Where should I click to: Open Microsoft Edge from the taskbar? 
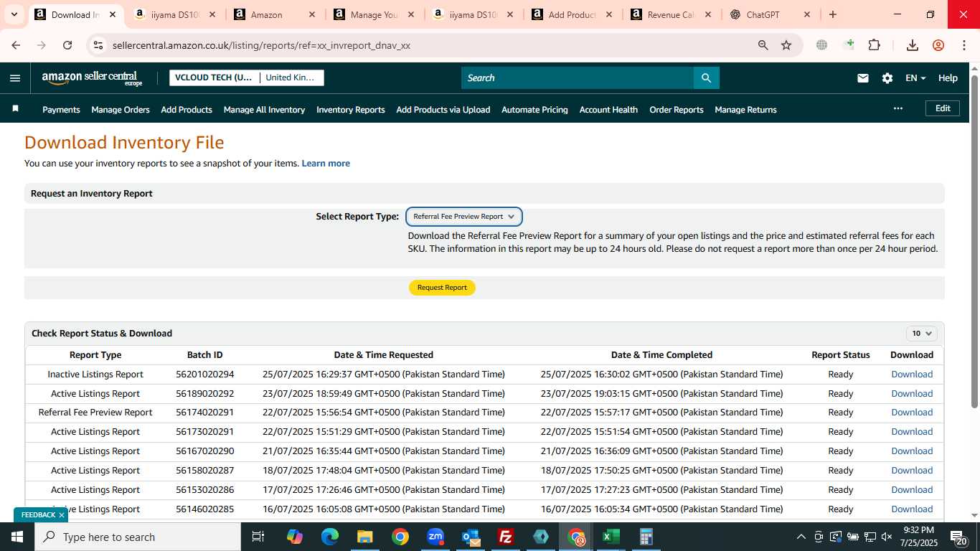tap(330, 537)
